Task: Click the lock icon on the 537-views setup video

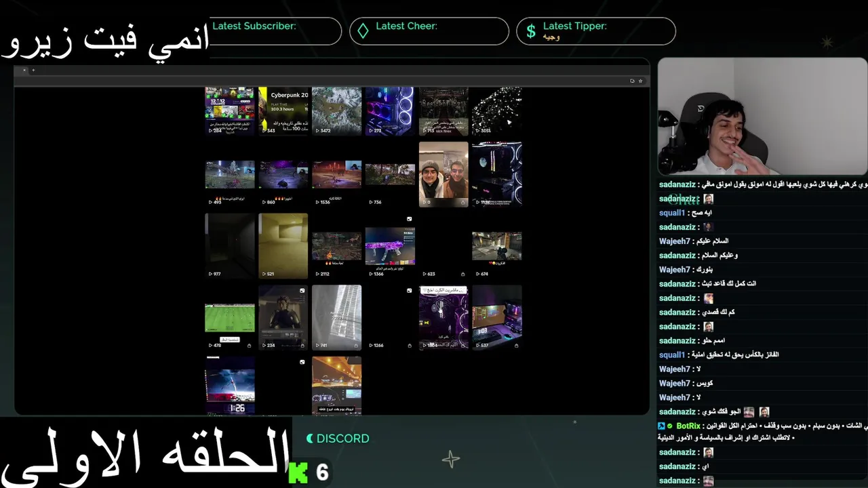Action: [517, 345]
